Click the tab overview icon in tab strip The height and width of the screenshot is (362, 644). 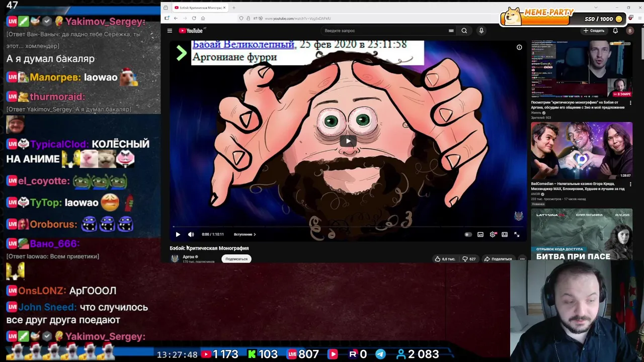click(x=166, y=8)
